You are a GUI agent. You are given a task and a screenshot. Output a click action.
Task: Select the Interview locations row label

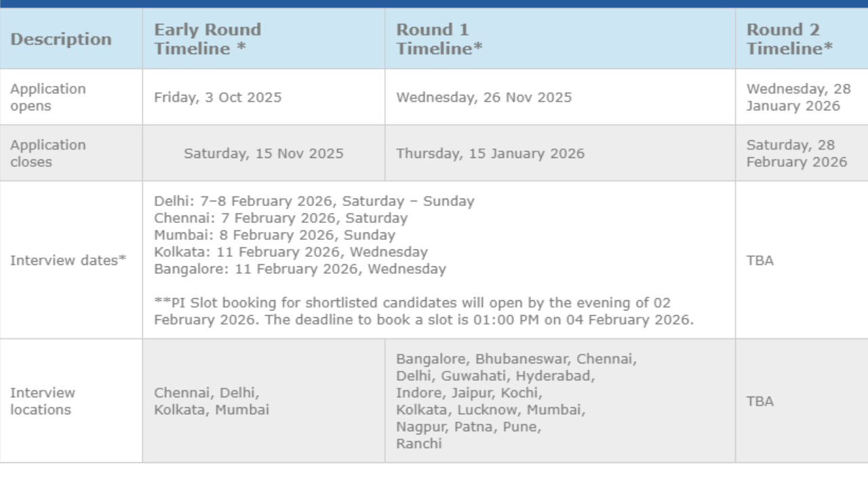pos(43,401)
